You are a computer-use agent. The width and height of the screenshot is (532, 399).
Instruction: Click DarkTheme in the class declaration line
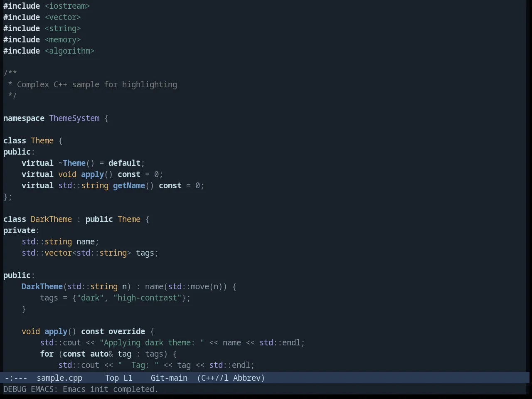[51, 219]
